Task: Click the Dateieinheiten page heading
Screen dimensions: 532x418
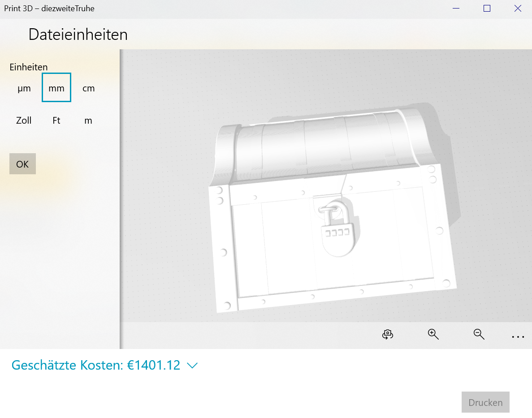Action: pos(78,34)
